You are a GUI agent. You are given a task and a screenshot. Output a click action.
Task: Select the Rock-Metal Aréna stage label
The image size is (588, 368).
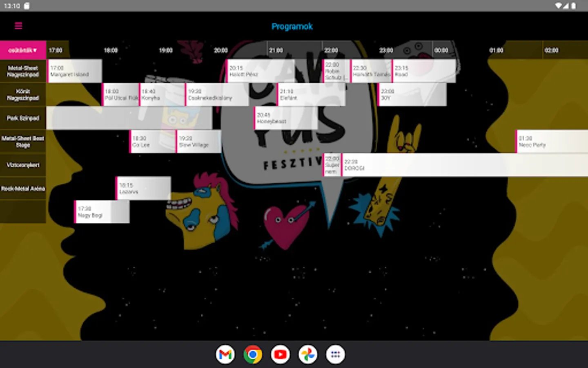coord(23,188)
